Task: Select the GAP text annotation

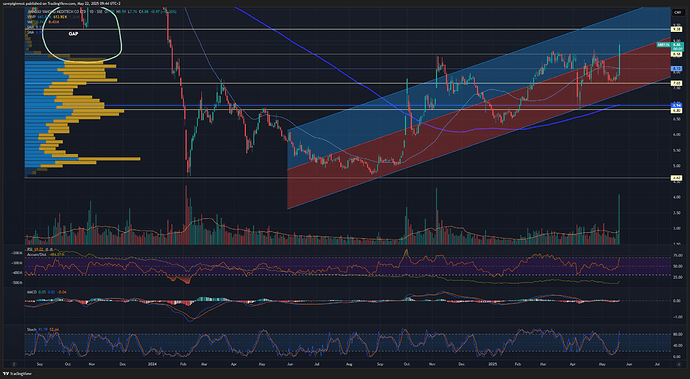Action: (x=73, y=34)
